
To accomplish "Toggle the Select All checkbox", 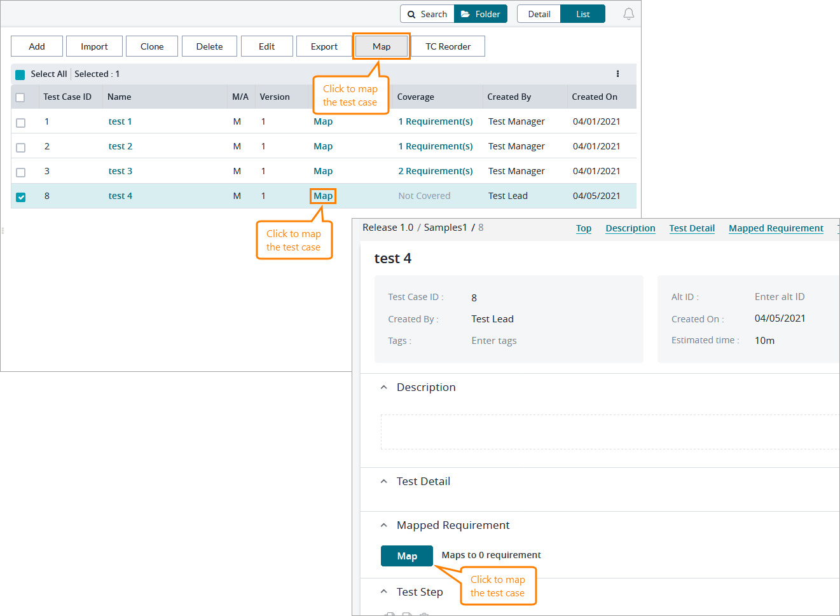I will coord(20,74).
